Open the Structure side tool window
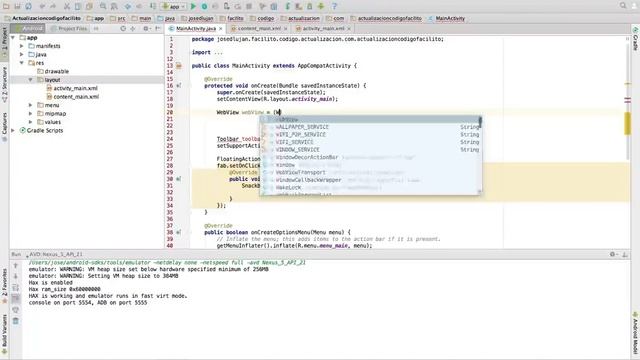640x360 pixels. (x=4, y=84)
